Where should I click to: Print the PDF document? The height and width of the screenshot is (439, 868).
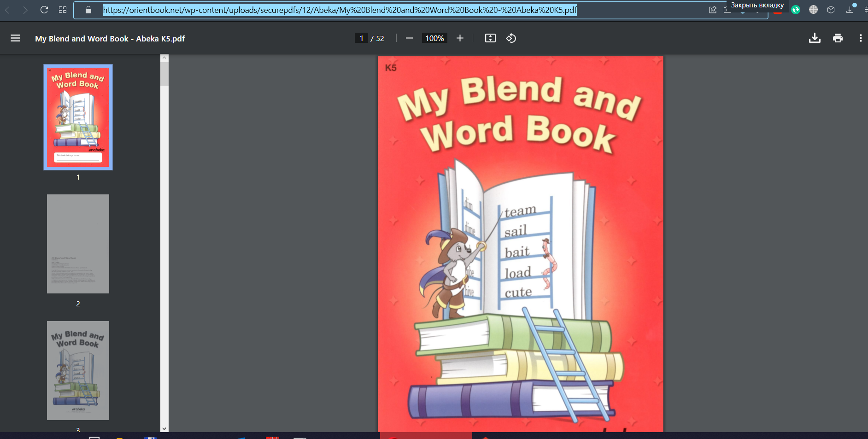pos(838,38)
